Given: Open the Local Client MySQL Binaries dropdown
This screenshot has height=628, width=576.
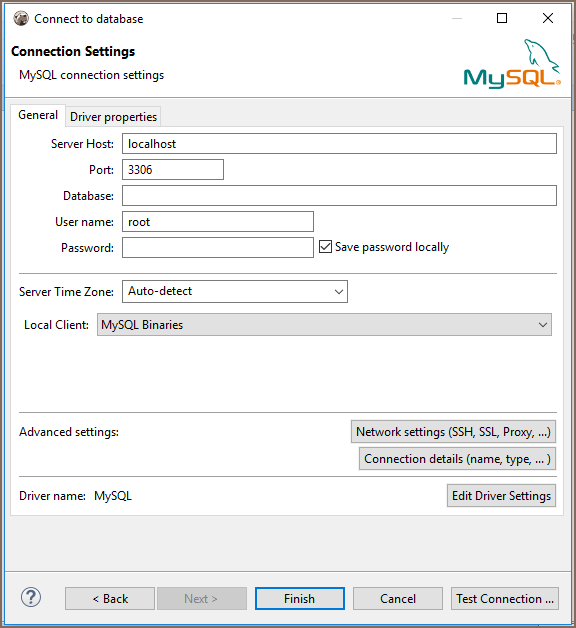Looking at the screenshot, I should click(x=324, y=324).
